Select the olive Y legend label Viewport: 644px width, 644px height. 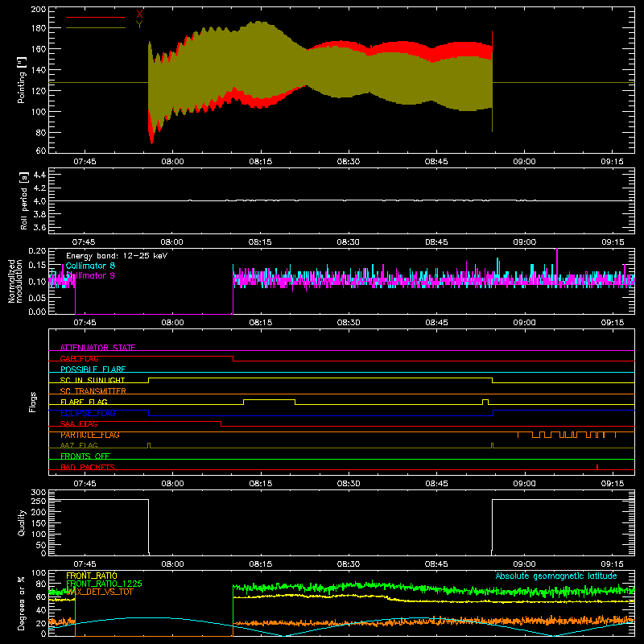point(139,25)
